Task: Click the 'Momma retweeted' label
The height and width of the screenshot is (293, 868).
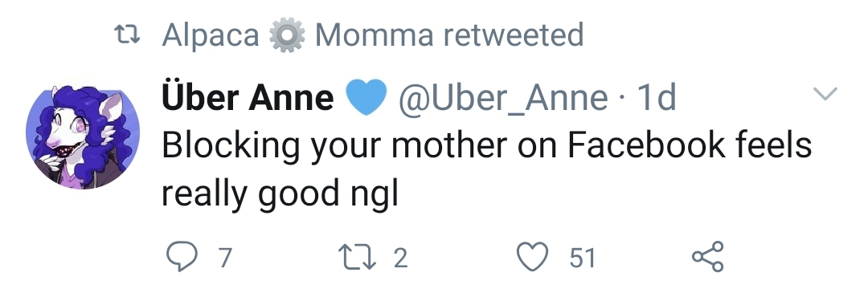Action: coord(449,35)
